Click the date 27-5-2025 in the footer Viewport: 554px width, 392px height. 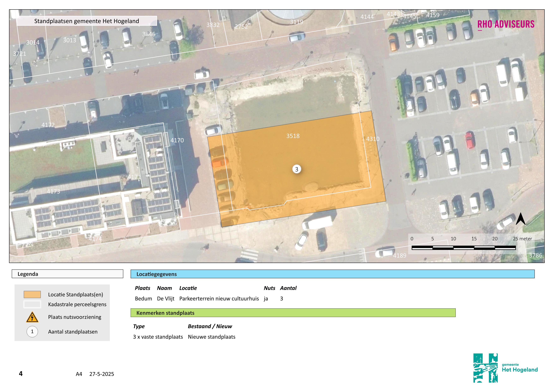click(102, 374)
